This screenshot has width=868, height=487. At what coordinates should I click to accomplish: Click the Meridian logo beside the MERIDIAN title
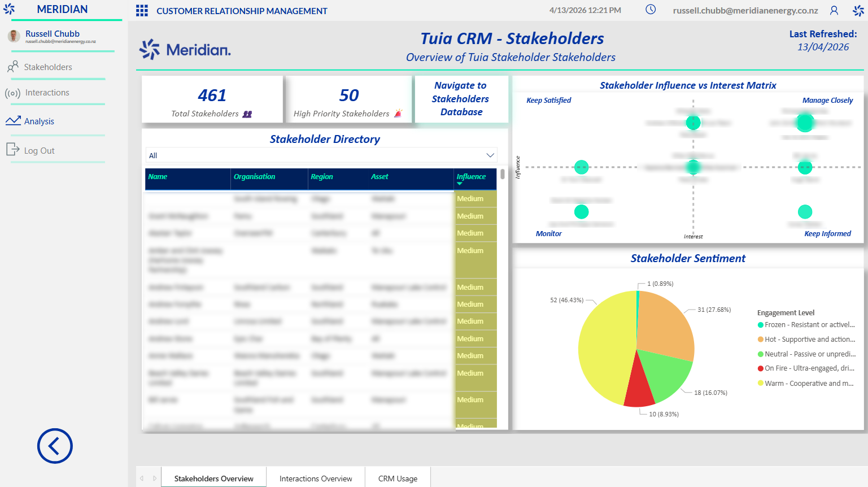pyautogui.click(x=9, y=9)
